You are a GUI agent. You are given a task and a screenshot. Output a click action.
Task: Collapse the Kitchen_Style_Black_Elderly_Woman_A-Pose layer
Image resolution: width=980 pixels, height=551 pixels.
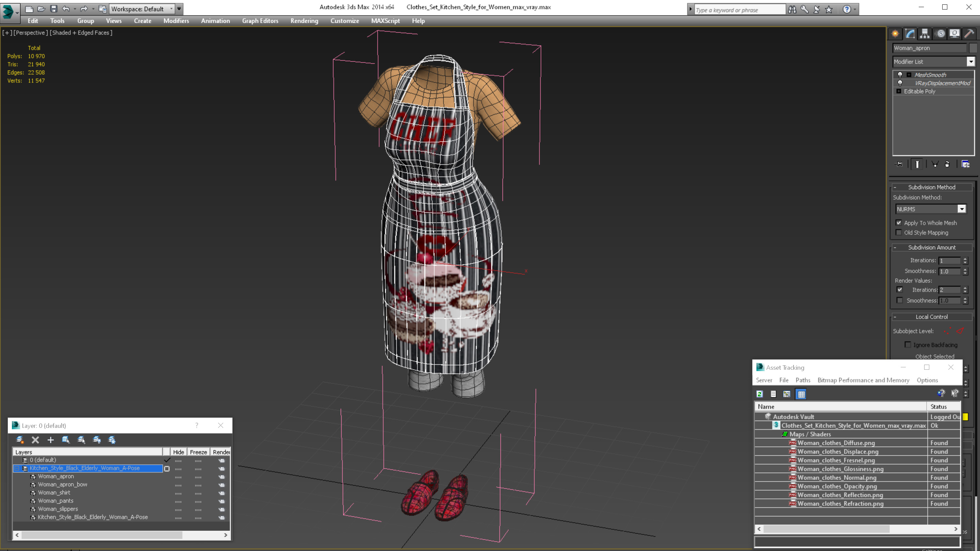pyautogui.click(x=17, y=468)
